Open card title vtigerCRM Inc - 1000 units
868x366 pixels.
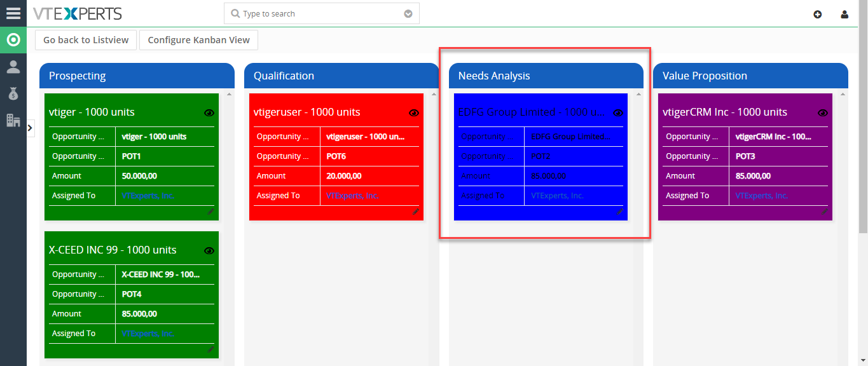[725, 112]
